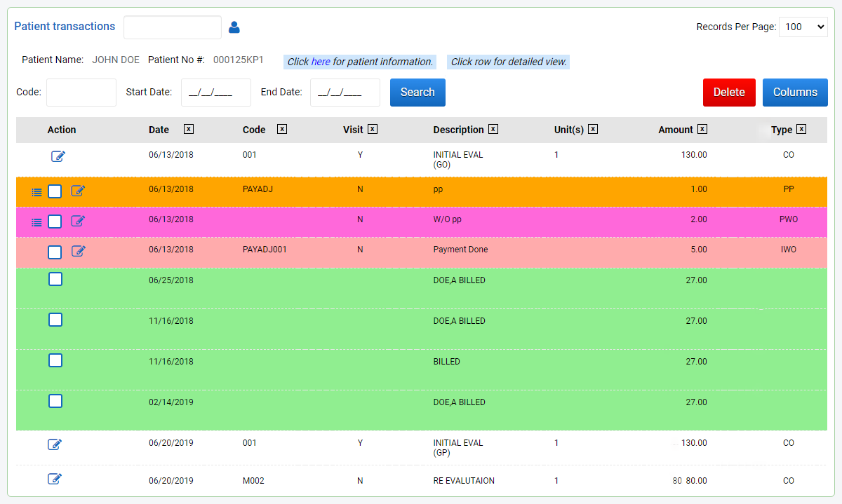Edit the RE EVALUTAION transaction
842x504 pixels.
(55, 479)
